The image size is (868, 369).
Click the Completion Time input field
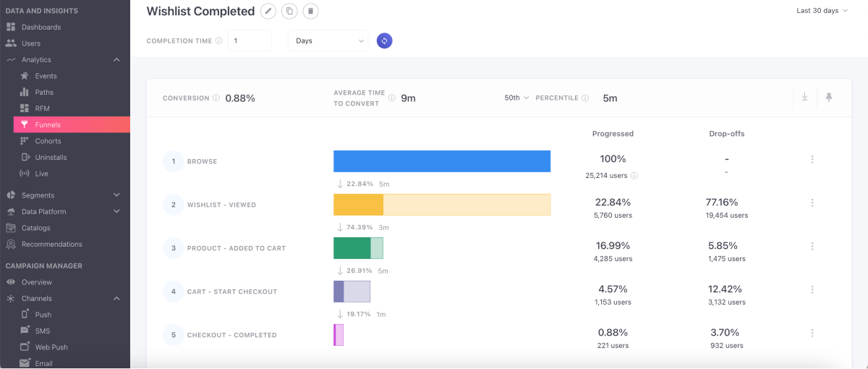click(x=250, y=41)
